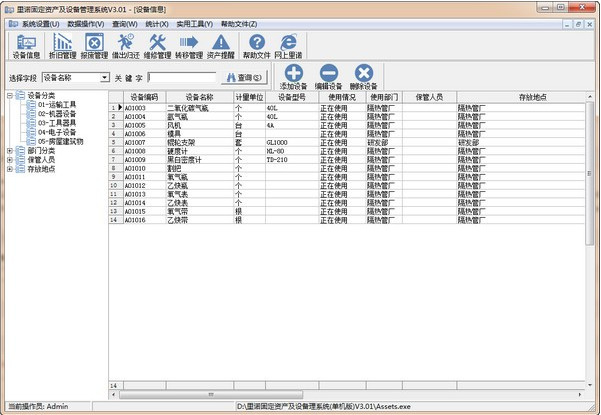Select the cell A01012
This screenshot has height=415, width=601.
point(145,185)
